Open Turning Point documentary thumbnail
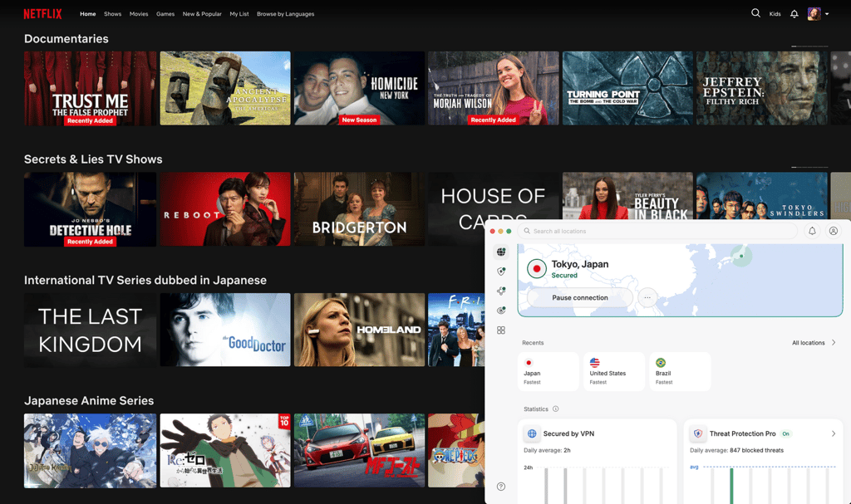 (x=627, y=89)
